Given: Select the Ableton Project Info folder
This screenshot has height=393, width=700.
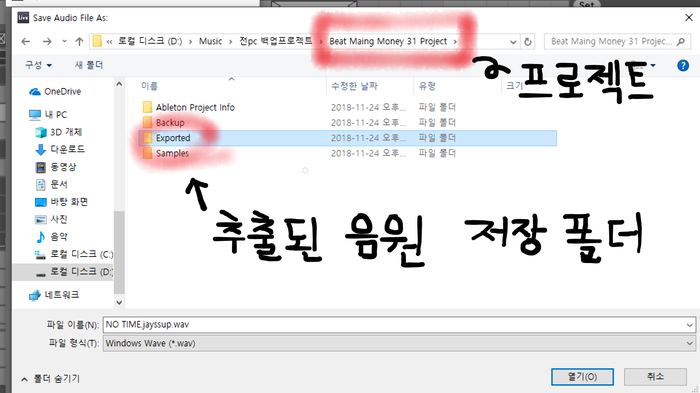Looking at the screenshot, I should 195,107.
